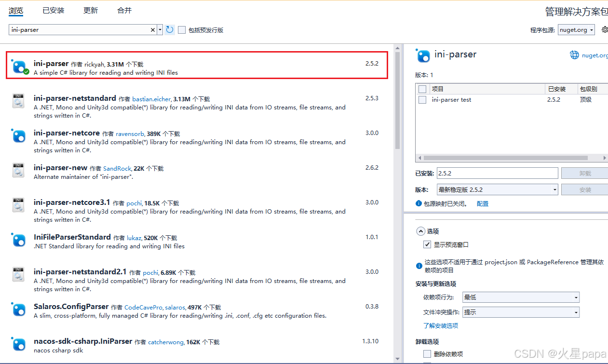The width and height of the screenshot is (608, 364).
Task: Uncheck the 显示预览窗口 checkbox
Action: coord(427,244)
